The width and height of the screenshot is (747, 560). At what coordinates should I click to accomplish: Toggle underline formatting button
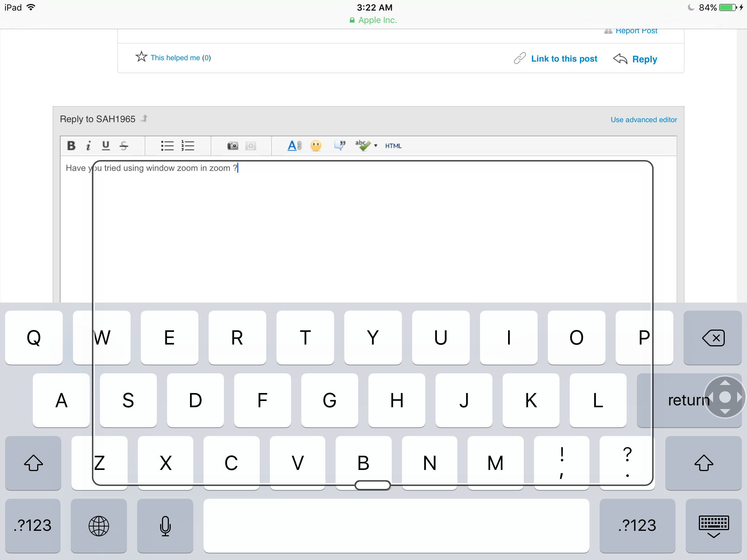106,146
